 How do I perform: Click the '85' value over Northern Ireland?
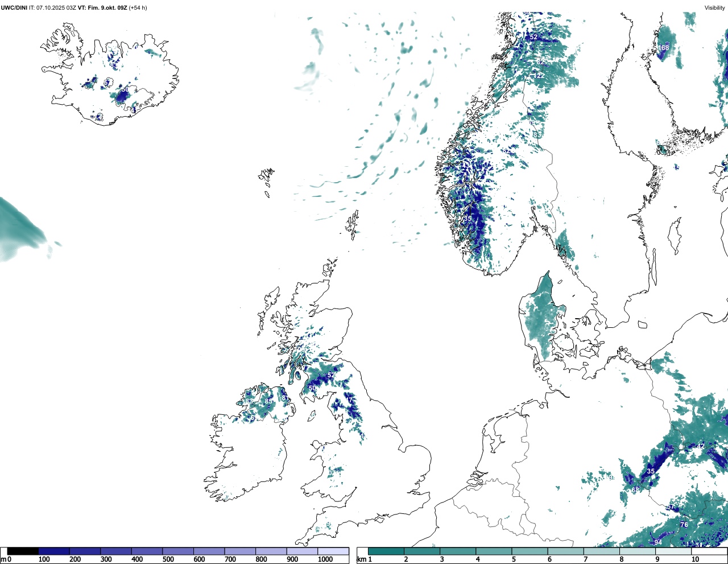268,401
